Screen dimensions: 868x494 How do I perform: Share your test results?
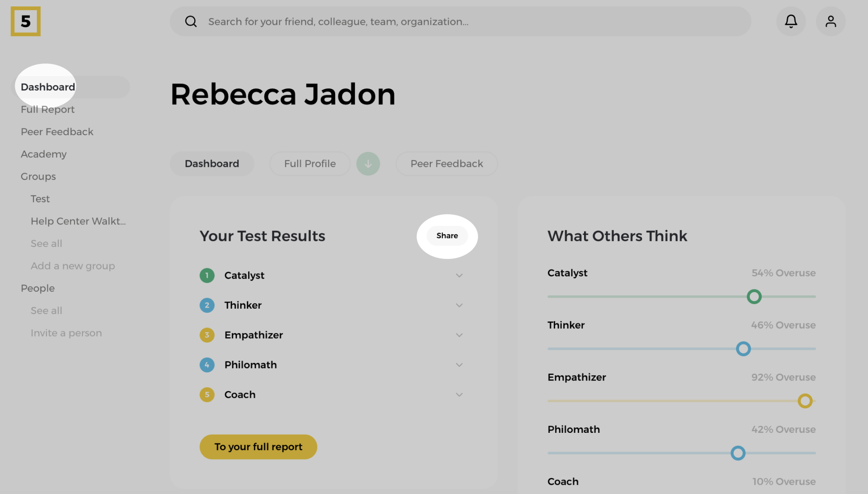pos(447,236)
